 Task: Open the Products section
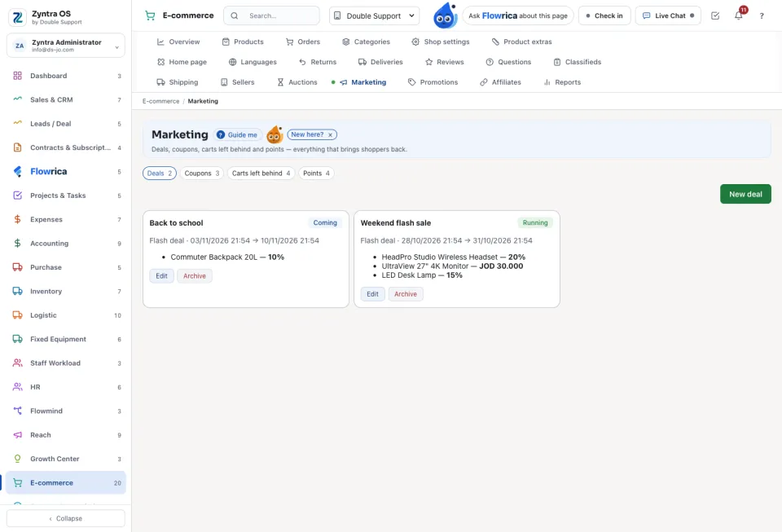point(243,42)
